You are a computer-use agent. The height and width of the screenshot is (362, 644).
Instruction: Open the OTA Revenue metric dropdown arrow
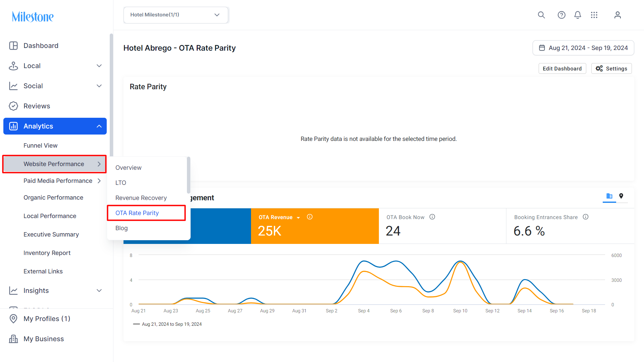[x=298, y=218]
